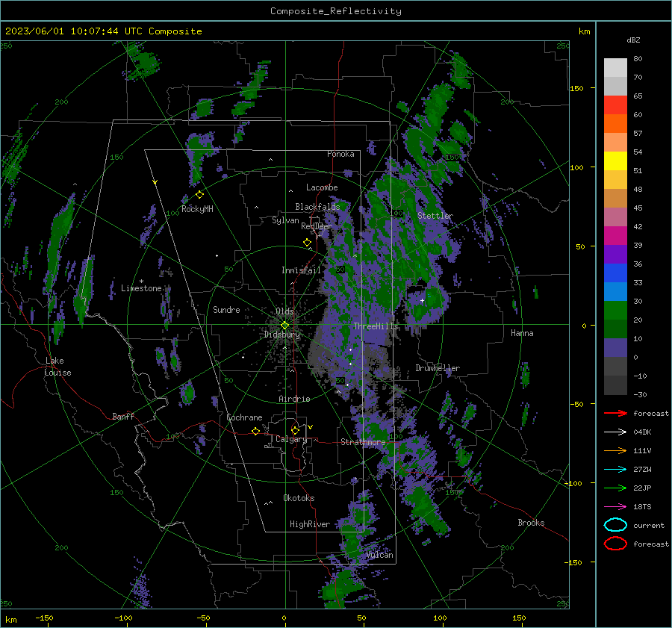672x628 pixels.
Task: Click the red forecast arrow in legend
Action: pos(615,413)
